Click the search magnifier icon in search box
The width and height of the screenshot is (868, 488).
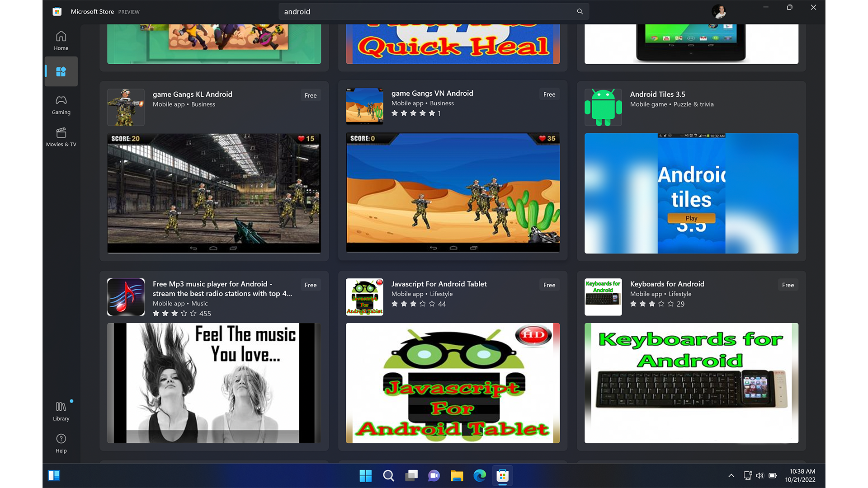coord(580,12)
